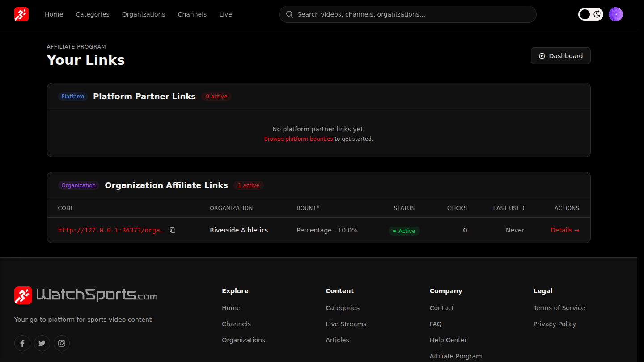Click footer Organizations link
The image size is (644, 362).
click(244, 340)
